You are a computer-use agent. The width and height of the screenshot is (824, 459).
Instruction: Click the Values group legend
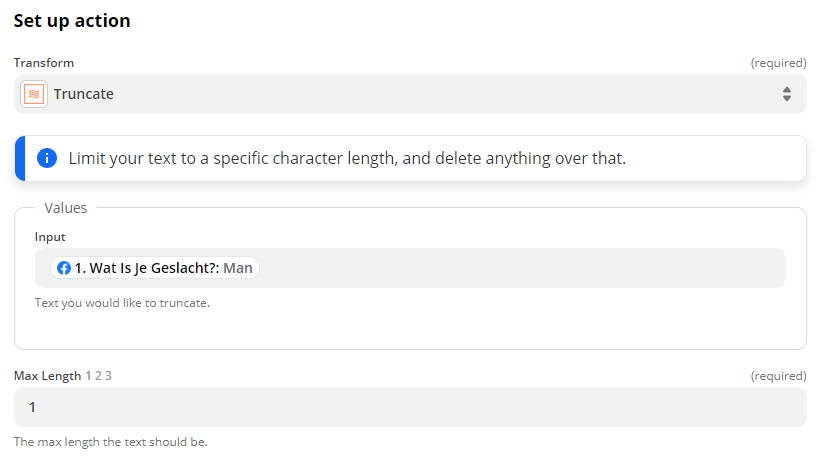click(x=66, y=208)
